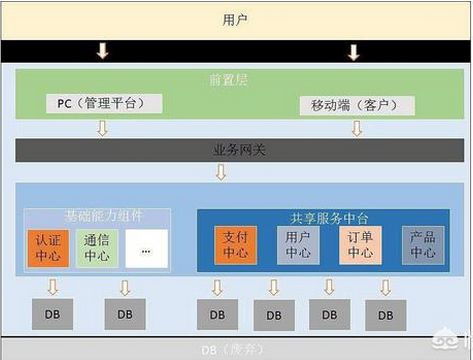Click the DB（废弃） bottom bar
473x360 pixels.
(236, 349)
